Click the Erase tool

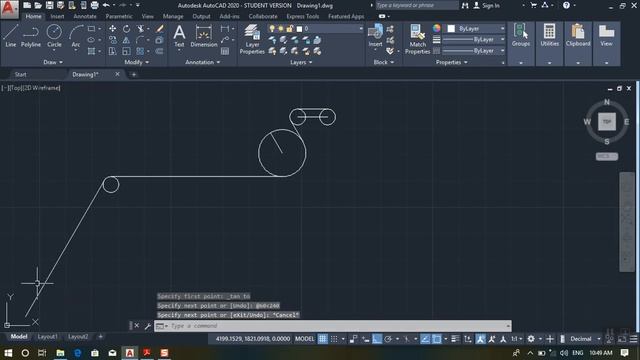160,29
